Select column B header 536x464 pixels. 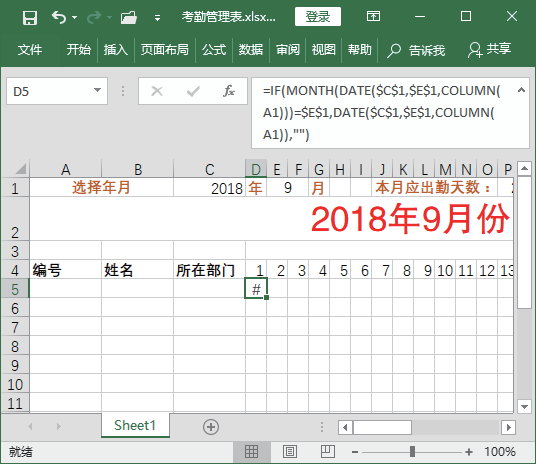[138, 169]
